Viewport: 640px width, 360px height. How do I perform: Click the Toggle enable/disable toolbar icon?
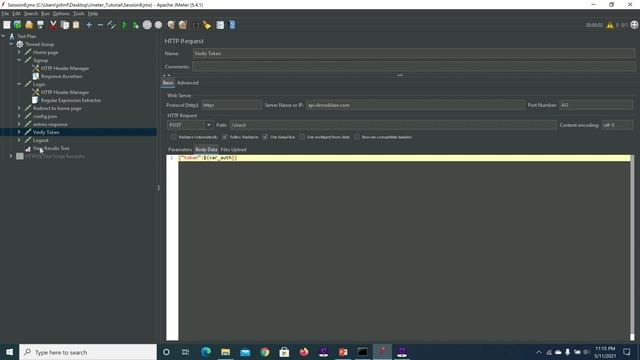[111, 25]
